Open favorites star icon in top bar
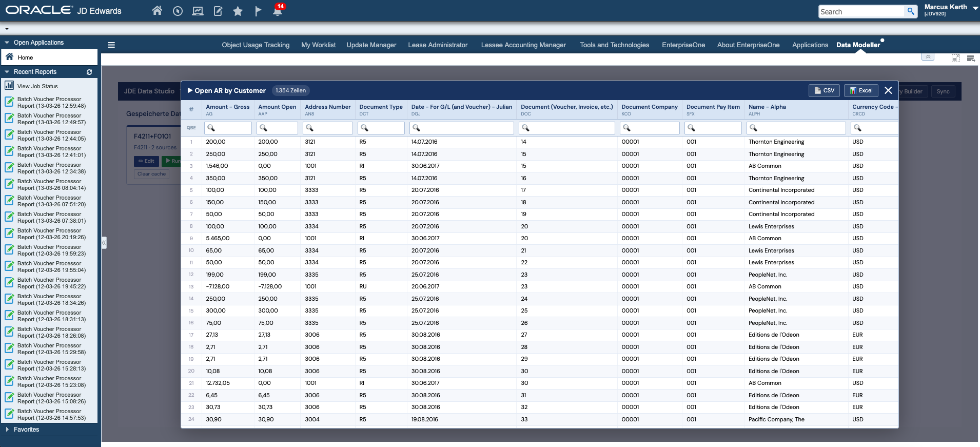980x447 pixels. coord(238,11)
